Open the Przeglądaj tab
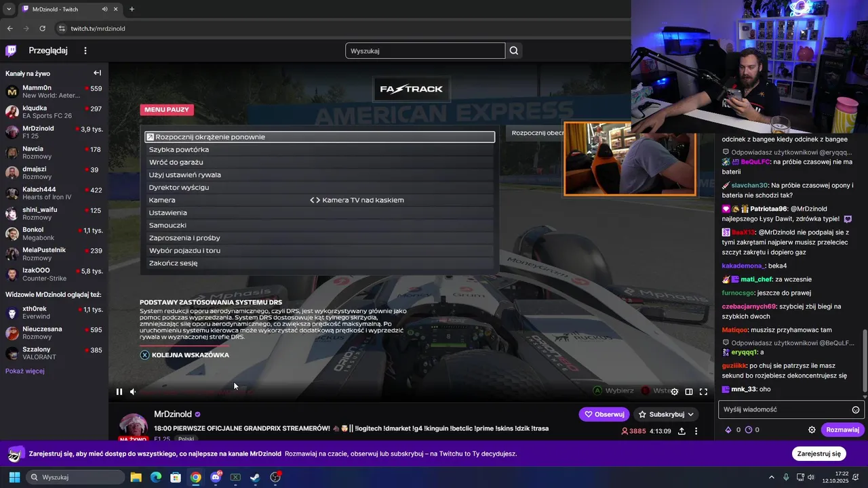The image size is (868, 488). tap(48, 51)
